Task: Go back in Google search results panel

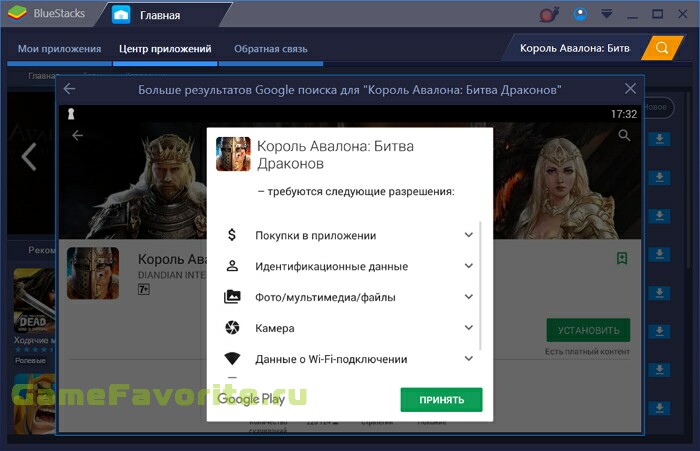Action: 69,89
